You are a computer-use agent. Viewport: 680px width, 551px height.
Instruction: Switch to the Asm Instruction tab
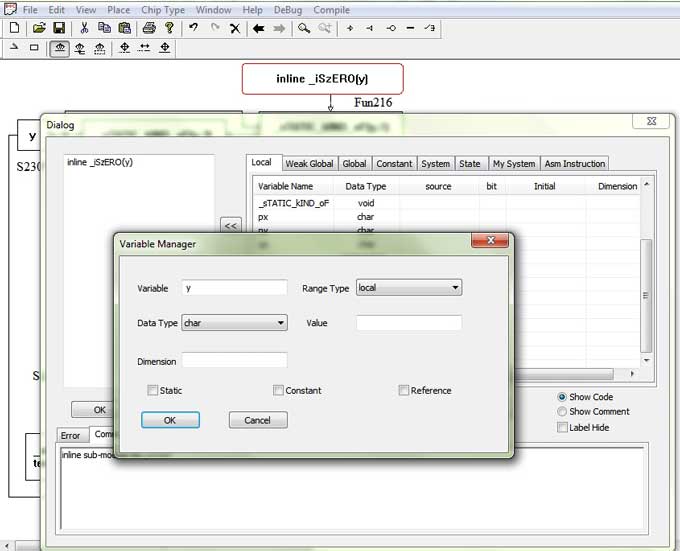click(x=575, y=163)
